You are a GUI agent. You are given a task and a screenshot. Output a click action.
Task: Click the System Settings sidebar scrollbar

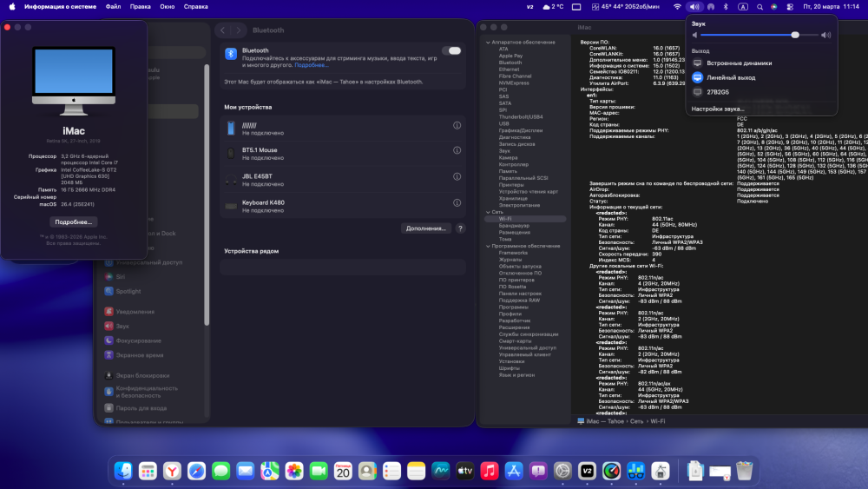pos(207,195)
